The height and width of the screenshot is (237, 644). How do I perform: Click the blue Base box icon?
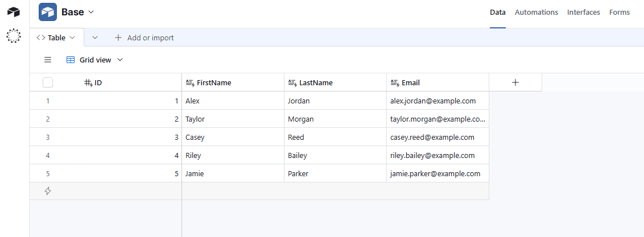pos(48,12)
